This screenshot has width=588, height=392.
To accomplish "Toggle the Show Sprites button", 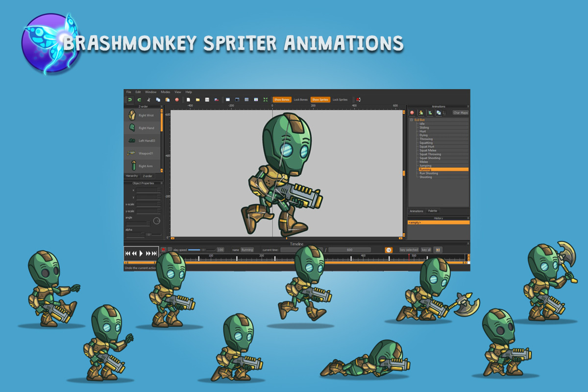I will [x=320, y=99].
